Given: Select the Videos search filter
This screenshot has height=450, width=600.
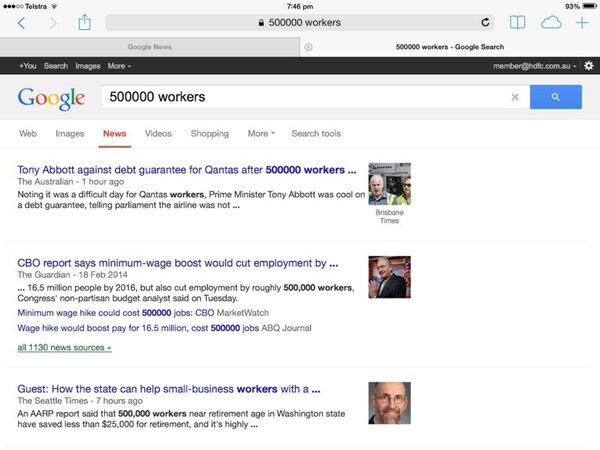Looking at the screenshot, I should (x=158, y=133).
